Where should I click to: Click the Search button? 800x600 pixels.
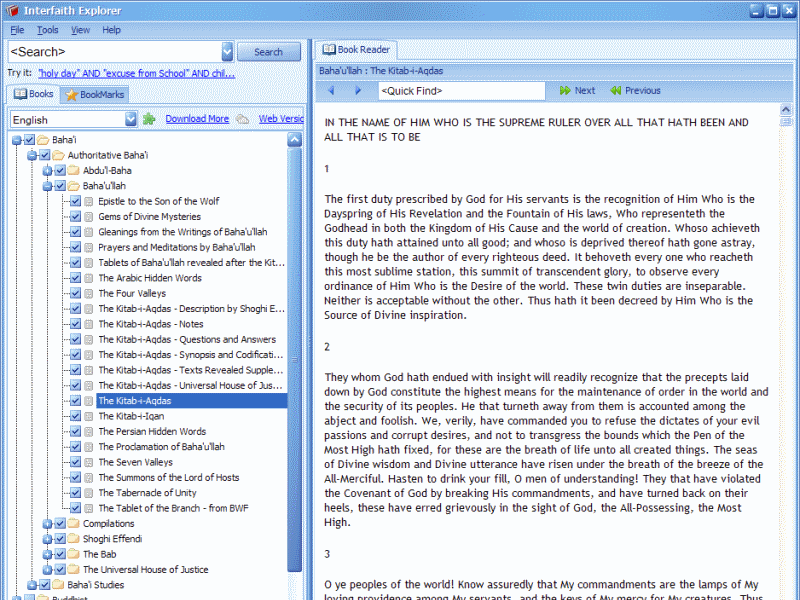pyautogui.click(x=268, y=52)
